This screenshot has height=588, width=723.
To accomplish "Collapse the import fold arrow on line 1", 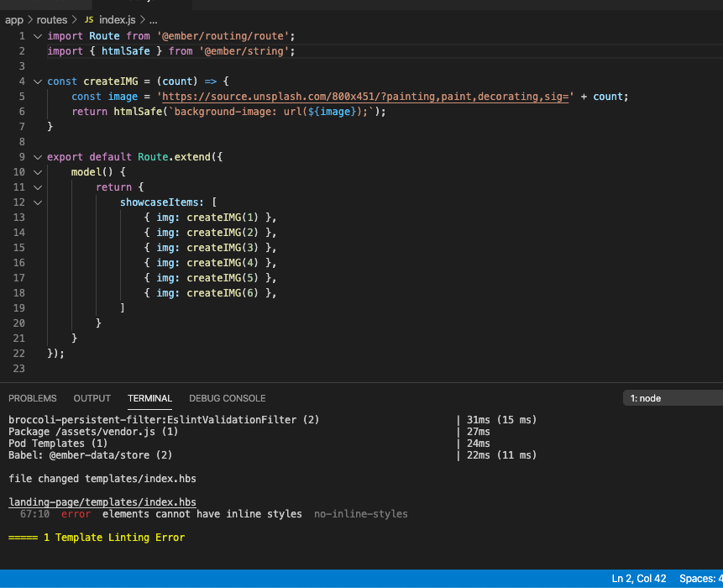I will 37,35.
